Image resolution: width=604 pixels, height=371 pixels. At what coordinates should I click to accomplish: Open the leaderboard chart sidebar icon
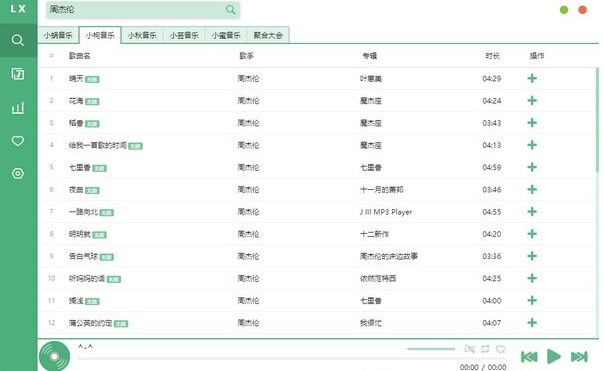pyautogui.click(x=18, y=107)
